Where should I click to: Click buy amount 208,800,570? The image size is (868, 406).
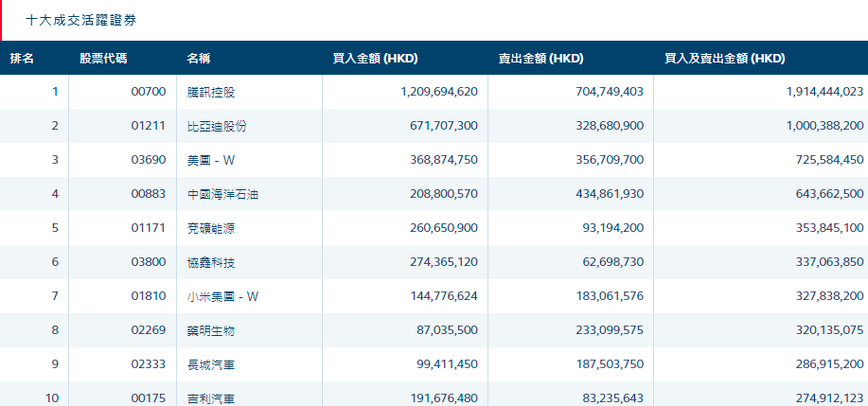pyautogui.click(x=444, y=194)
